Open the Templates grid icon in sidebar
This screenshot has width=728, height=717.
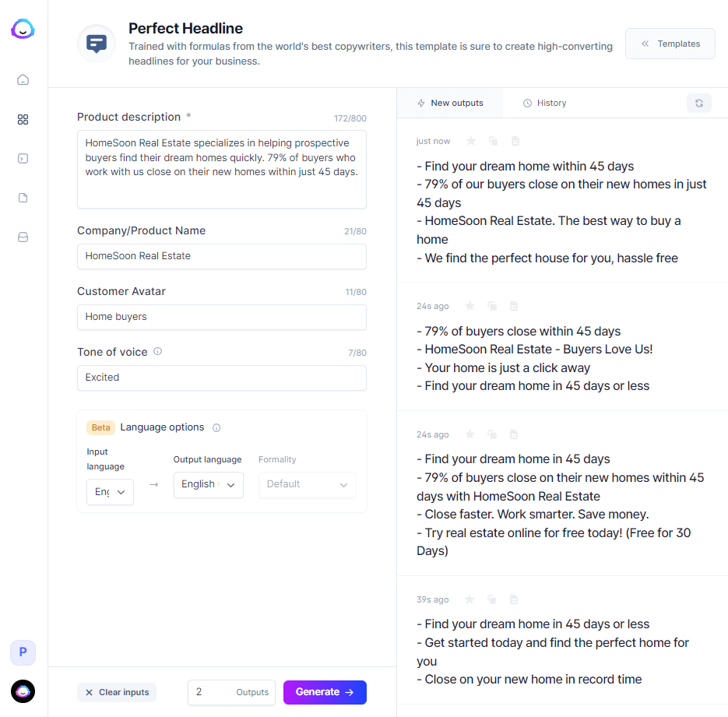[23, 119]
